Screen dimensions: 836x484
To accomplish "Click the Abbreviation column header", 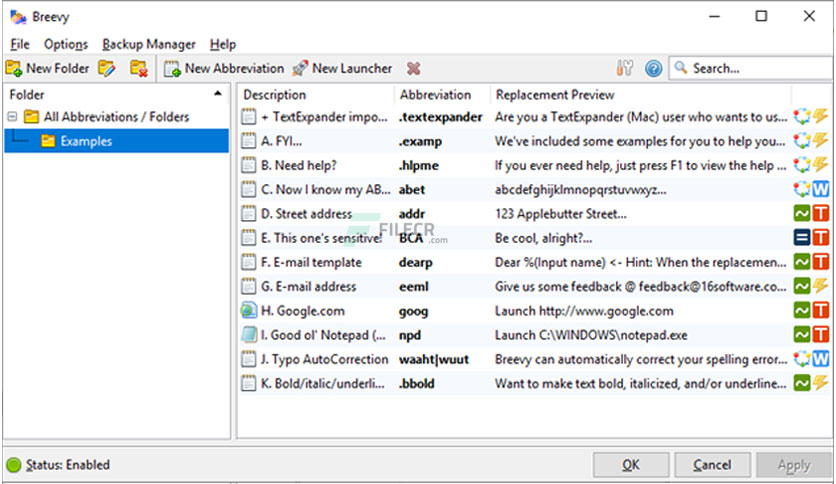I will pyautogui.click(x=442, y=95).
